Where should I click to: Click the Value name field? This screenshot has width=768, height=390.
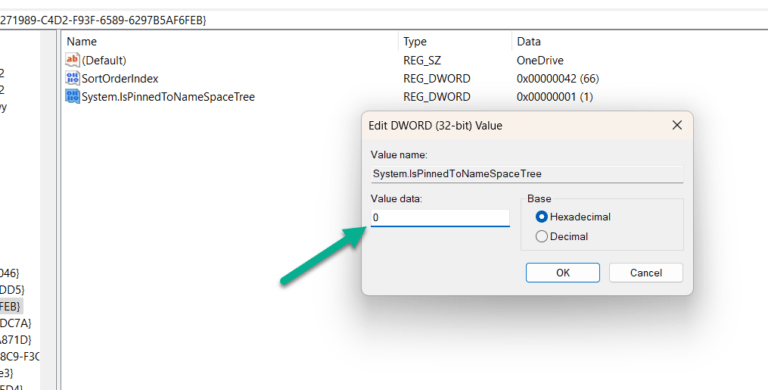[527, 174]
